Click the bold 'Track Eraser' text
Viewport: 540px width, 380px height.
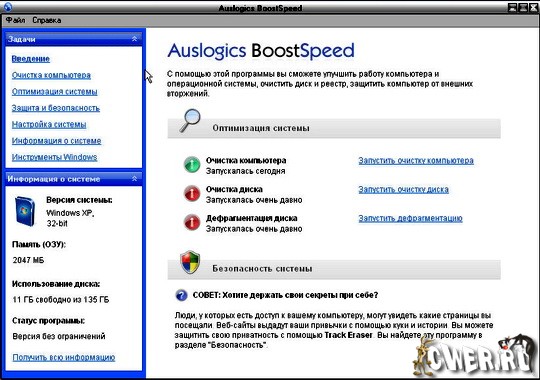click(349, 335)
